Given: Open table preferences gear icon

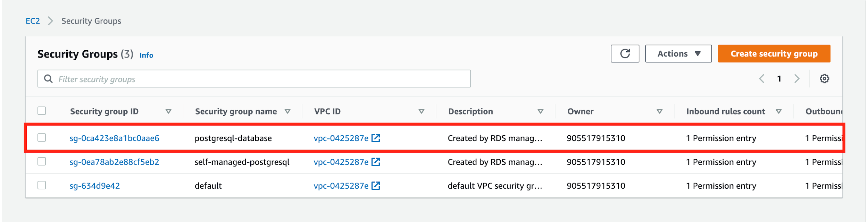Looking at the screenshot, I should pyautogui.click(x=825, y=79).
